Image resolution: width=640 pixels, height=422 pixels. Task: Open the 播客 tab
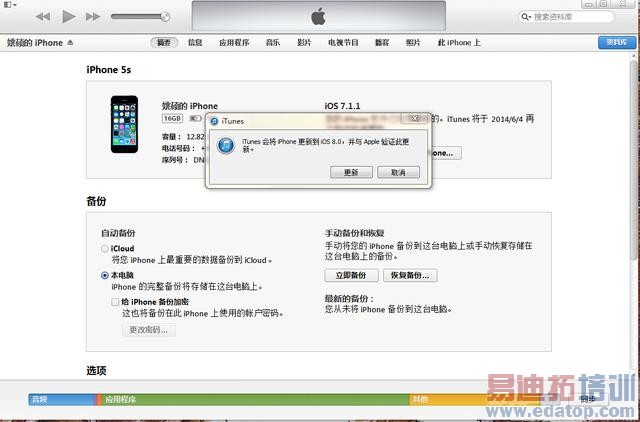382,42
